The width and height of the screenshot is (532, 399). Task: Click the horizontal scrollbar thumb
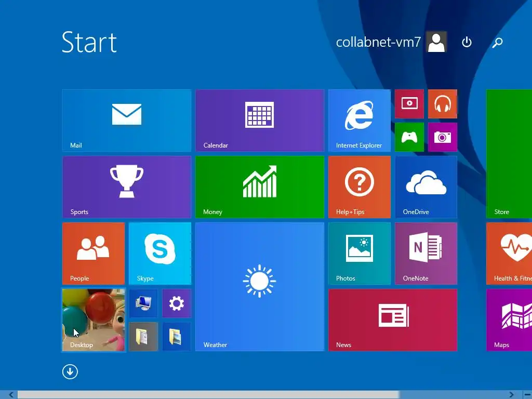(x=208, y=395)
